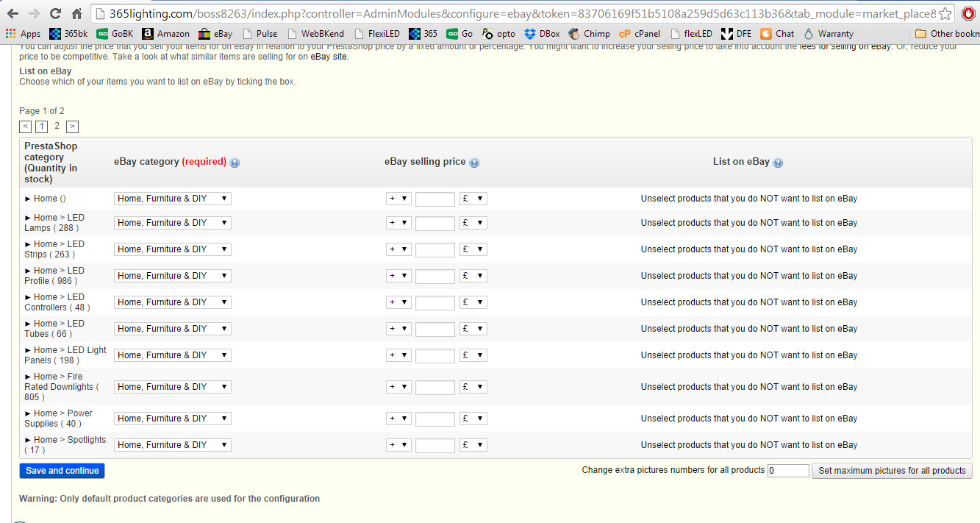Bookmark this page with the star icon

tap(945, 14)
